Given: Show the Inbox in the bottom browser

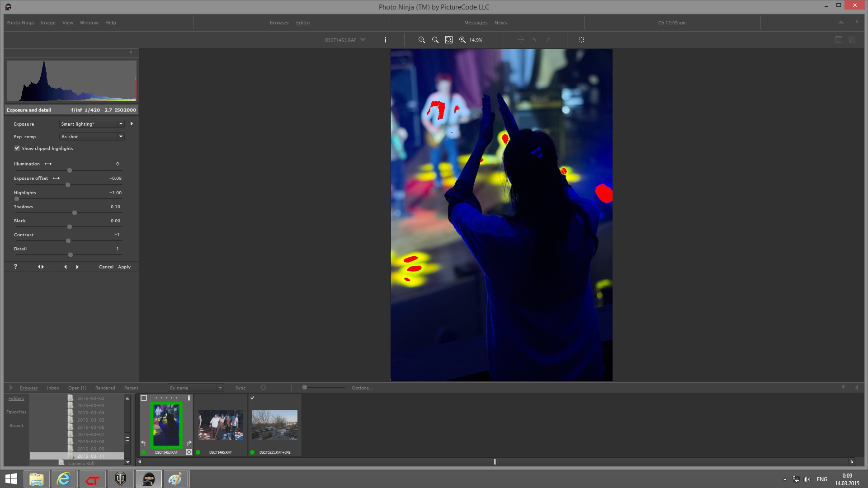Looking at the screenshot, I should pyautogui.click(x=53, y=388).
